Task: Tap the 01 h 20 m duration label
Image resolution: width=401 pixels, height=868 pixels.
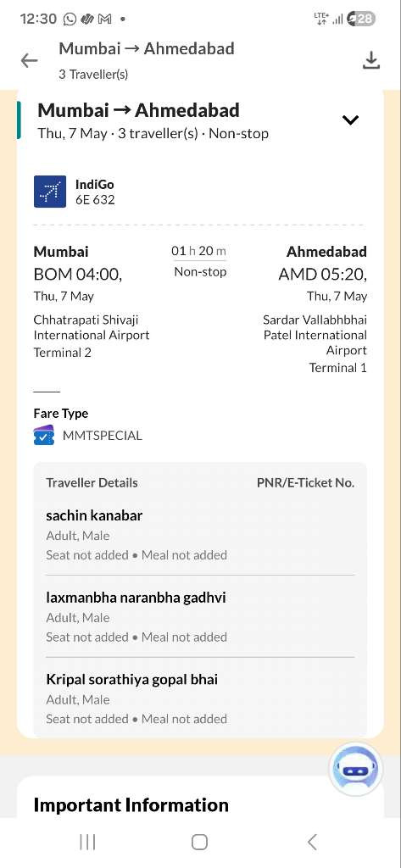Action: [199, 251]
